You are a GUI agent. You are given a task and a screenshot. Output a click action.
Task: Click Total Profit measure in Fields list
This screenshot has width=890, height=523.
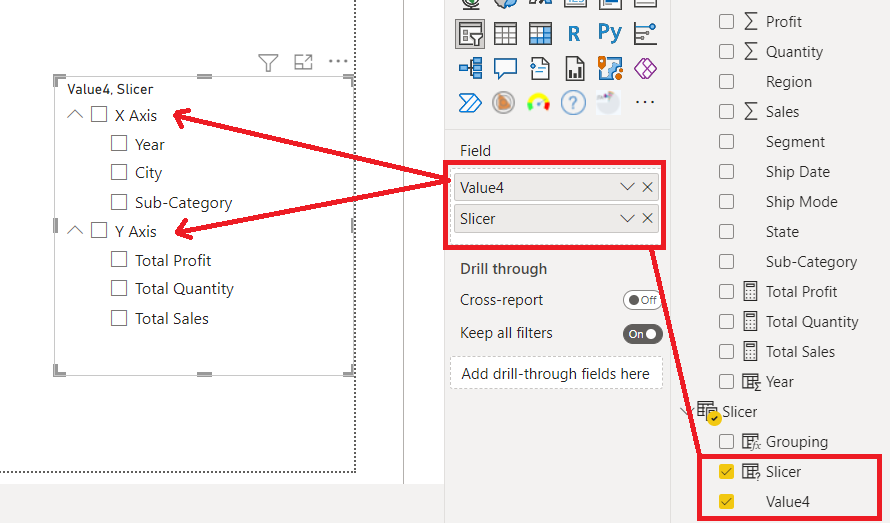point(801,292)
